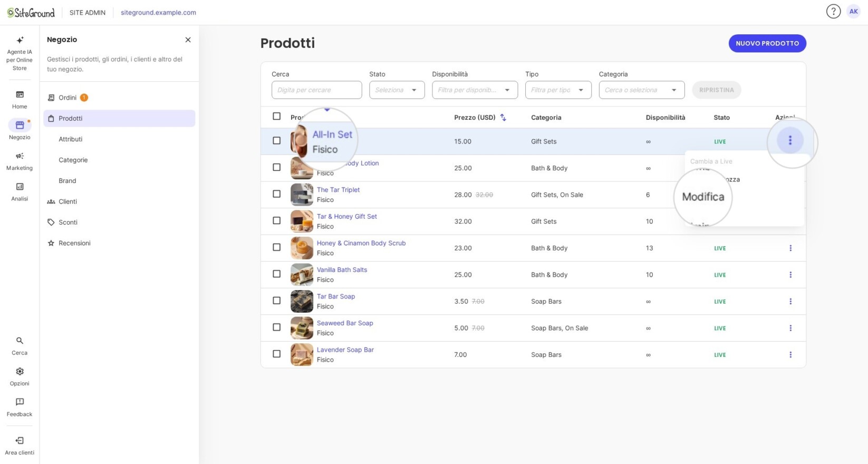
Task: Open actions menu for Tar Bar Soap
Action: pos(790,301)
